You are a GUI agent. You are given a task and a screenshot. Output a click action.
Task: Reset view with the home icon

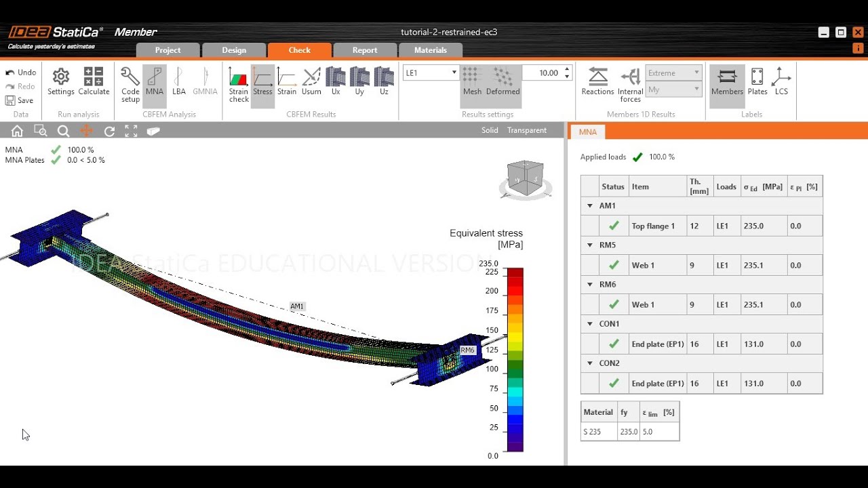pyautogui.click(x=17, y=131)
